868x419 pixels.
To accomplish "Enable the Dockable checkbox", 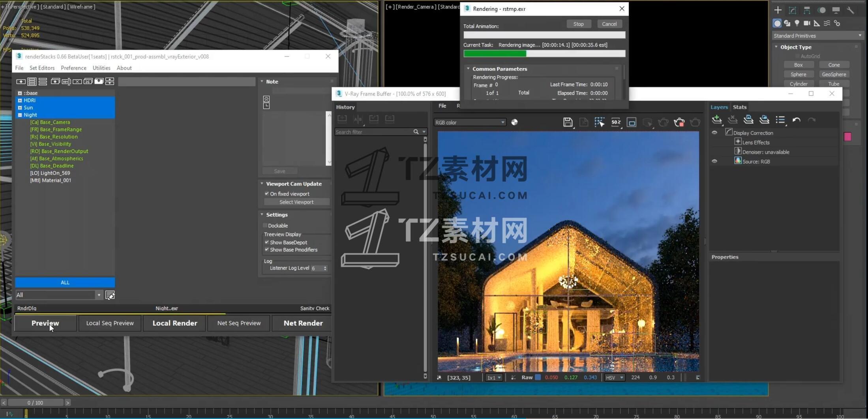I will click(x=265, y=225).
